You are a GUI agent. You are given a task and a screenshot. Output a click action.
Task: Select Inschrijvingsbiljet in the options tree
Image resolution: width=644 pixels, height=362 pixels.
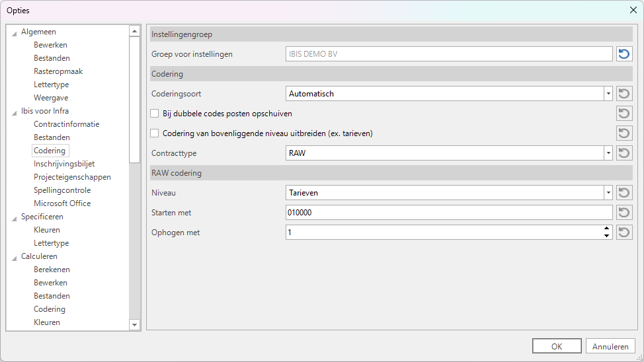click(64, 164)
